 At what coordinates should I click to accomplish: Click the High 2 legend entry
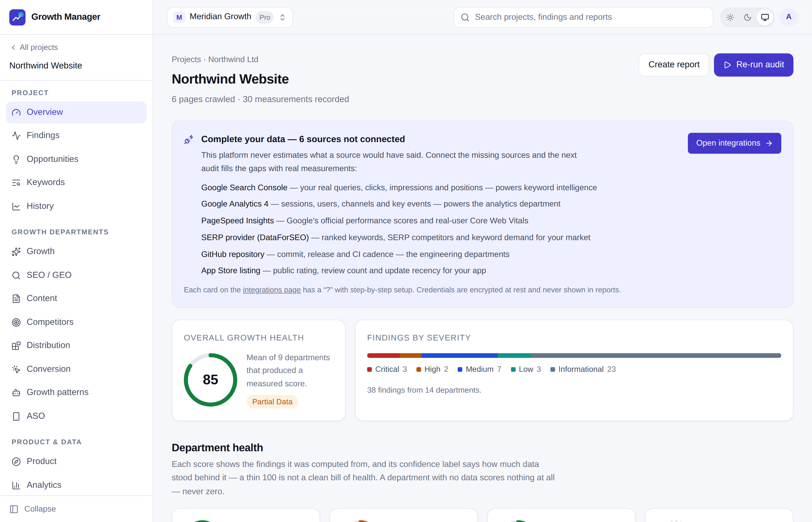click(x=432, y=370)
